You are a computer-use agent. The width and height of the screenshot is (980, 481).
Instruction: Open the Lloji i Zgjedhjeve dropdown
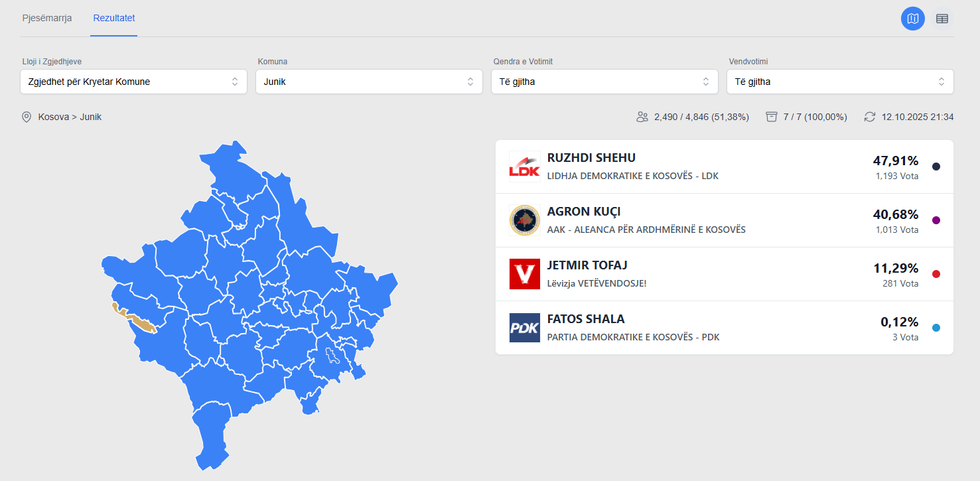coord(134,82)
